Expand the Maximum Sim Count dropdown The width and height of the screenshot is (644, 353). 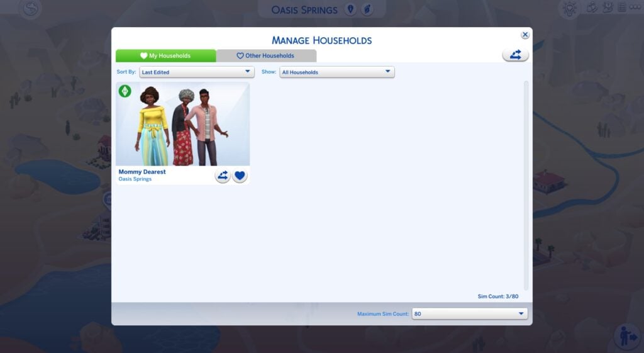pos(469,314)
